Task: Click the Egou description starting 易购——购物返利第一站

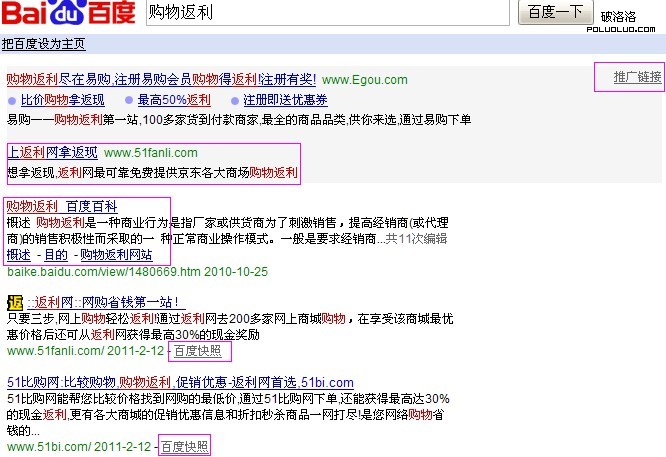Action: point(239,120)
